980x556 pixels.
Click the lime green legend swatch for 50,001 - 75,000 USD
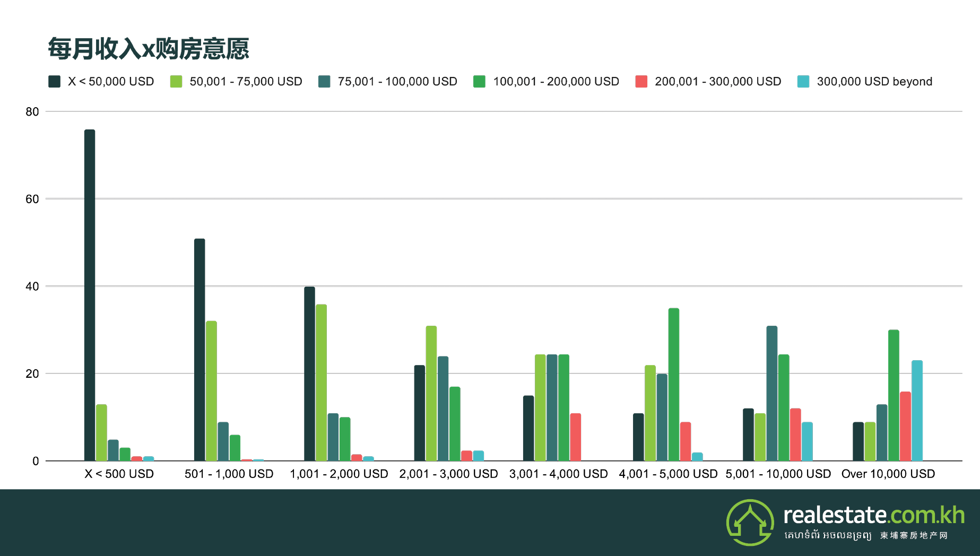pos(176,81)
